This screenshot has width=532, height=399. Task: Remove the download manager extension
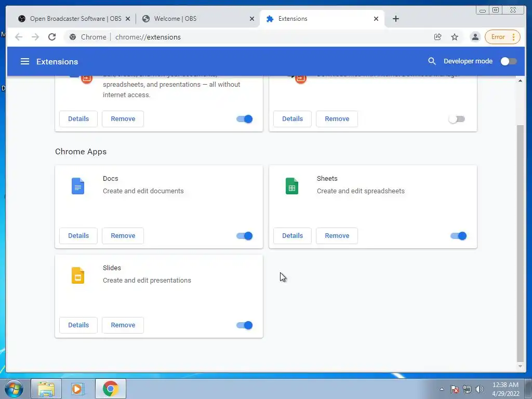[337, 119]
